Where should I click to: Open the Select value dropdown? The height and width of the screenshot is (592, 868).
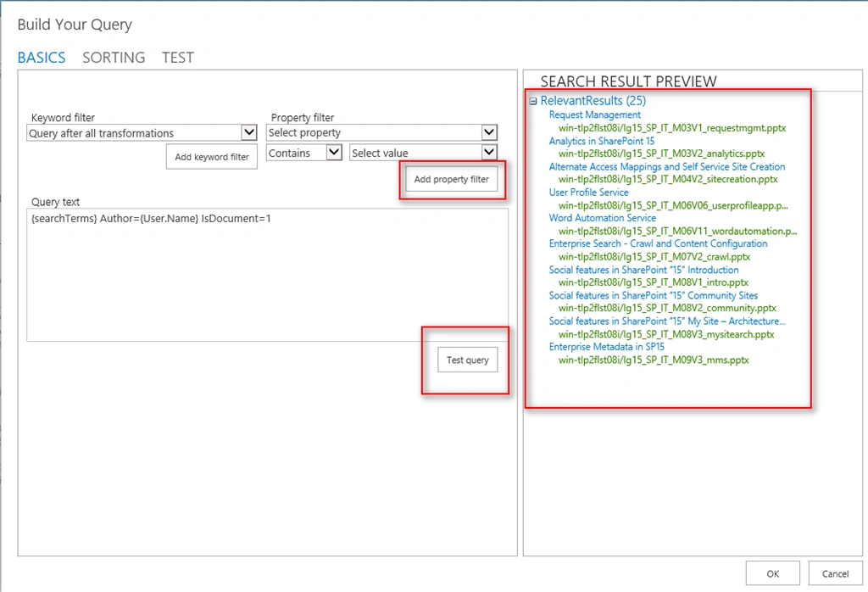pyautogui.click(x=424, y=153)
